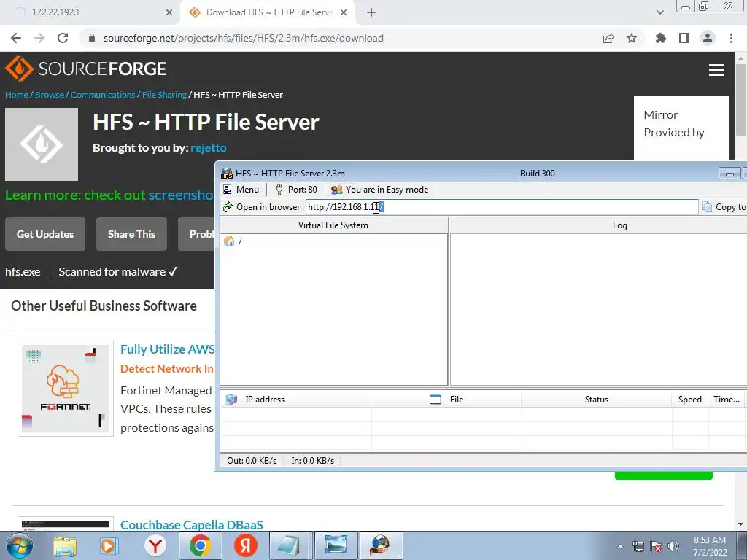Open the picture viewer taskbar icon
Viewport: 747px width, 560px height.
[x=336, y=545]
